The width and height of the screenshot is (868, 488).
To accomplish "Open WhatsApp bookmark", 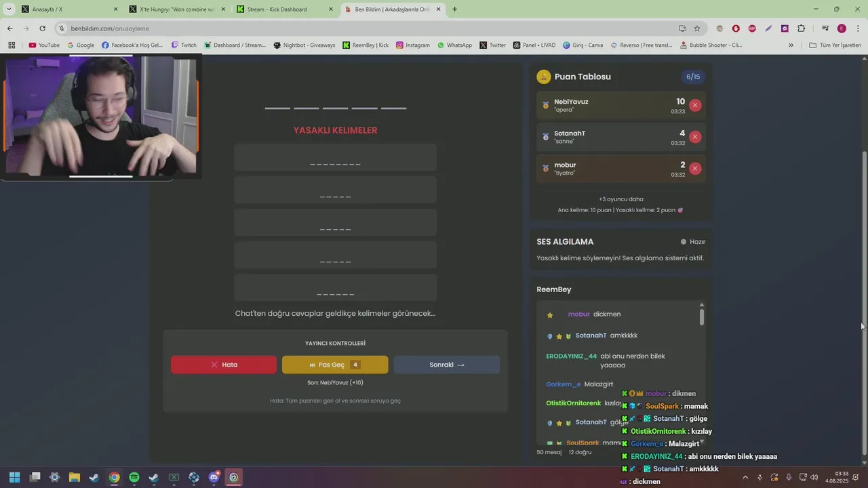I will [454, 45].
